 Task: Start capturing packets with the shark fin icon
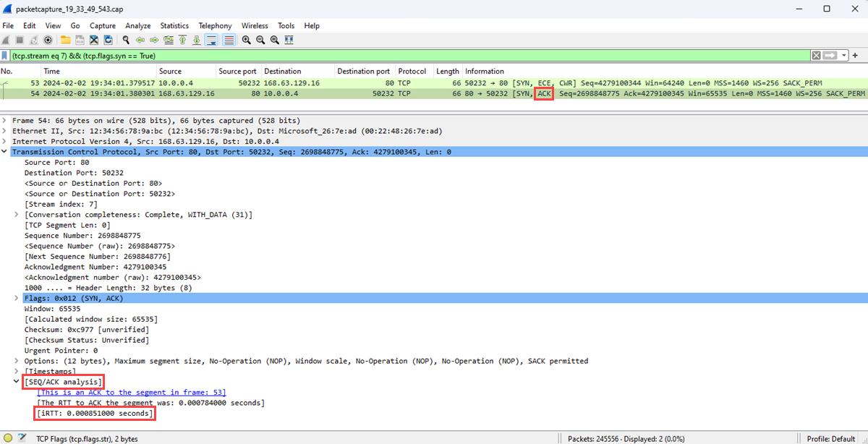pyautogui.click(x=6, y=40)
